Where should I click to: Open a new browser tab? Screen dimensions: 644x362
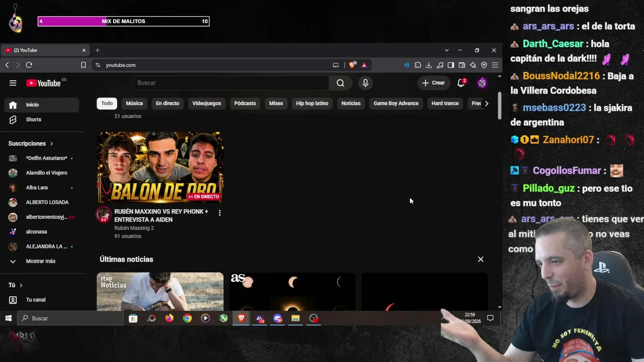click(x=98, y=50)
